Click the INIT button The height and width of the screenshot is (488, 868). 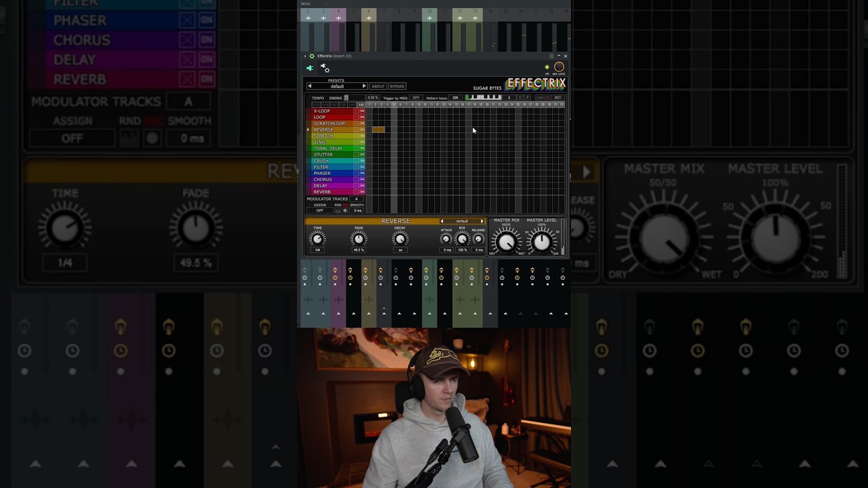click(x=557, y=98)
